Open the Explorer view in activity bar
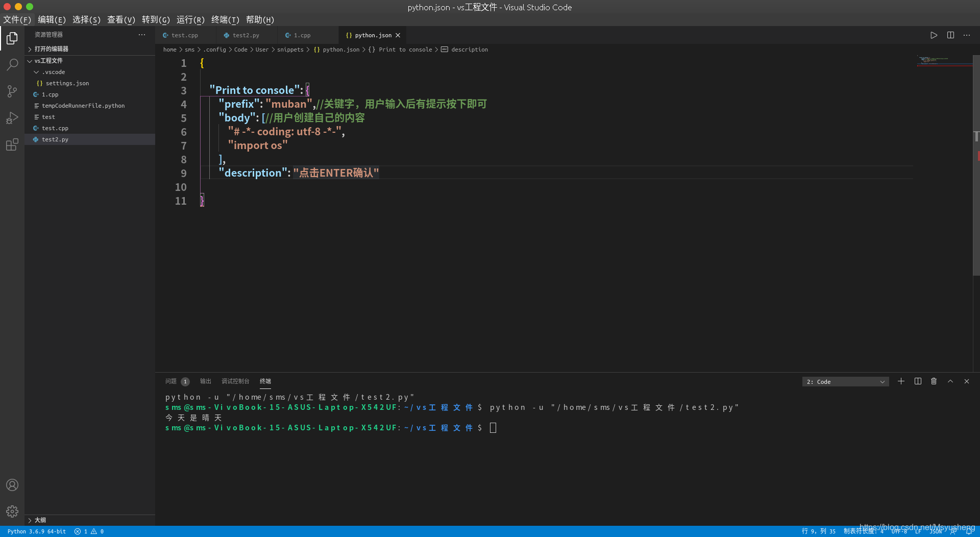 pyautogui.click(x=12, y=38)
